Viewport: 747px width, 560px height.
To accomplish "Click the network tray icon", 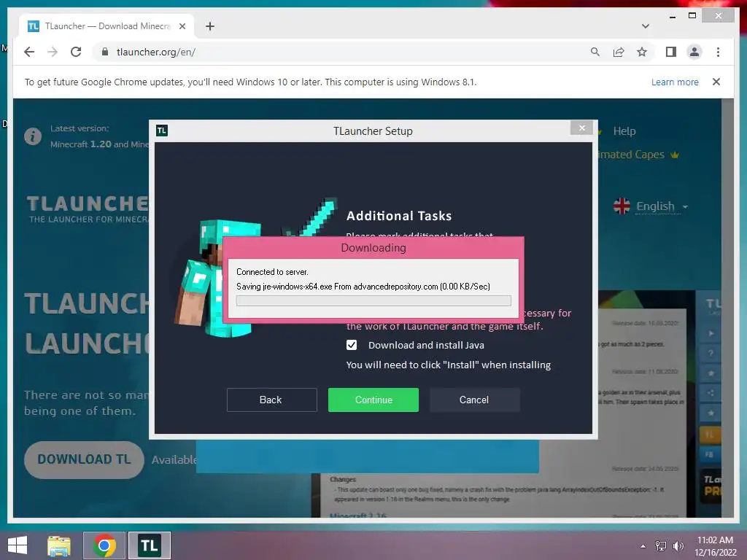I will click(x=661, y=546).
